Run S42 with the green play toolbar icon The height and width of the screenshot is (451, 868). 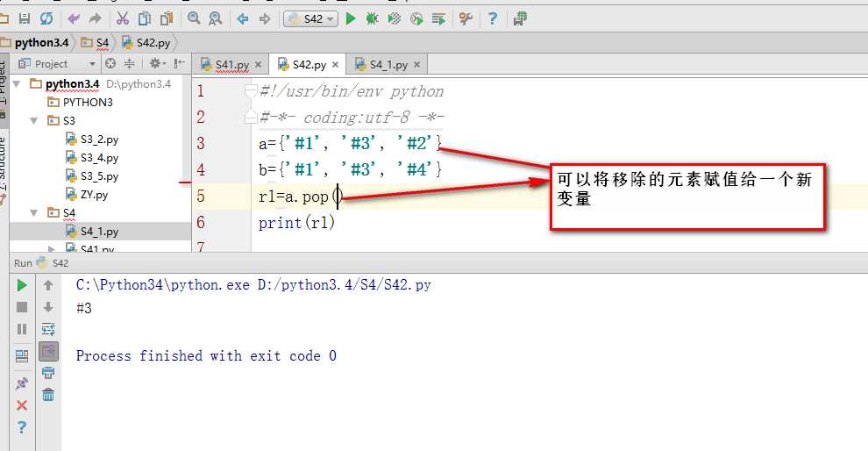[351, 18]
